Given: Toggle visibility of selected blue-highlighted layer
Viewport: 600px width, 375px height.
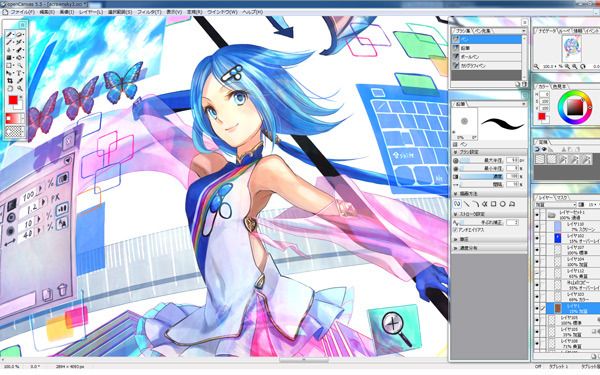Looking at the screenshot, I should point(537,308).
